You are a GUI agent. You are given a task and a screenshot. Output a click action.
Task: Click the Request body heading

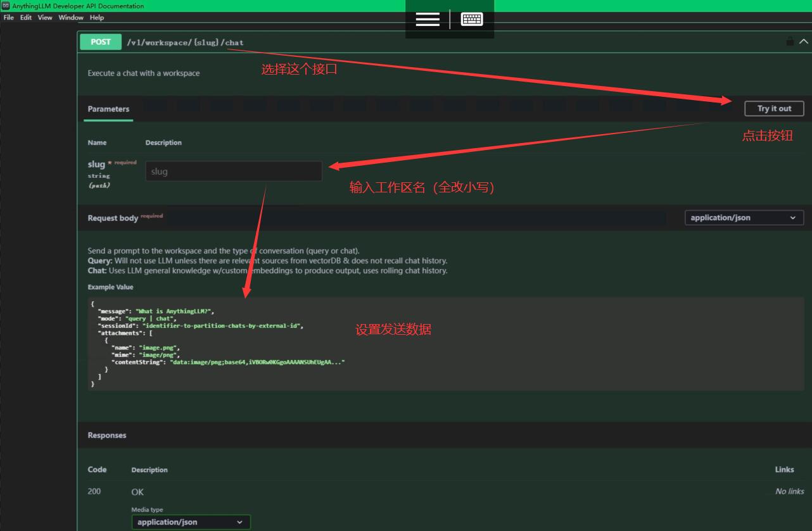pyautogui.click(x=113, y=218)
